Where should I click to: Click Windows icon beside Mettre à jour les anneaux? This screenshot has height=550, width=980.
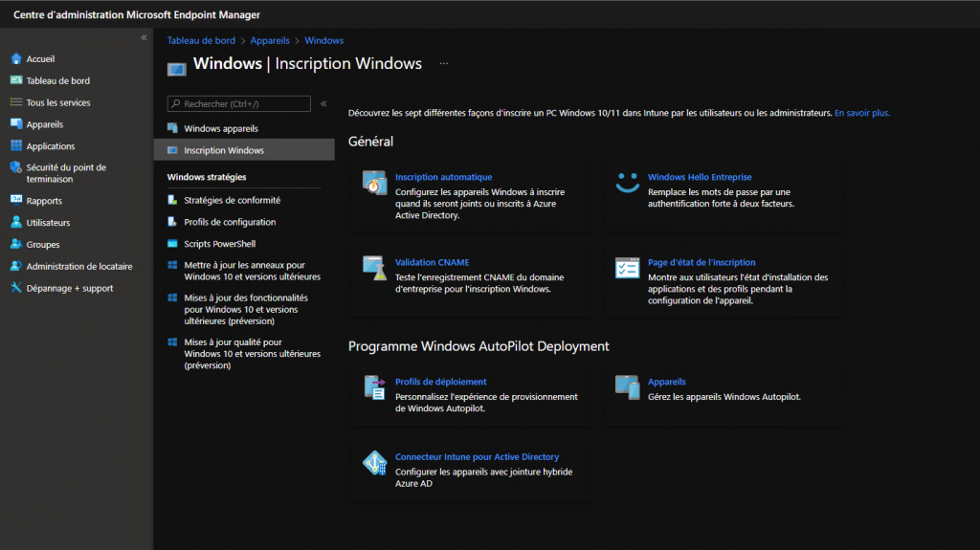[x=172, y=265]
